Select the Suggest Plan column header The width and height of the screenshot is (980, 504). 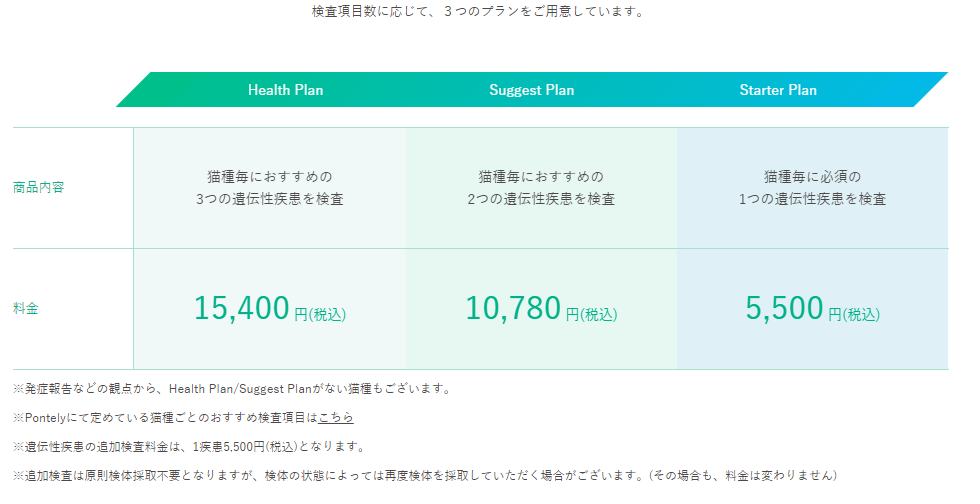click(531, 90)
